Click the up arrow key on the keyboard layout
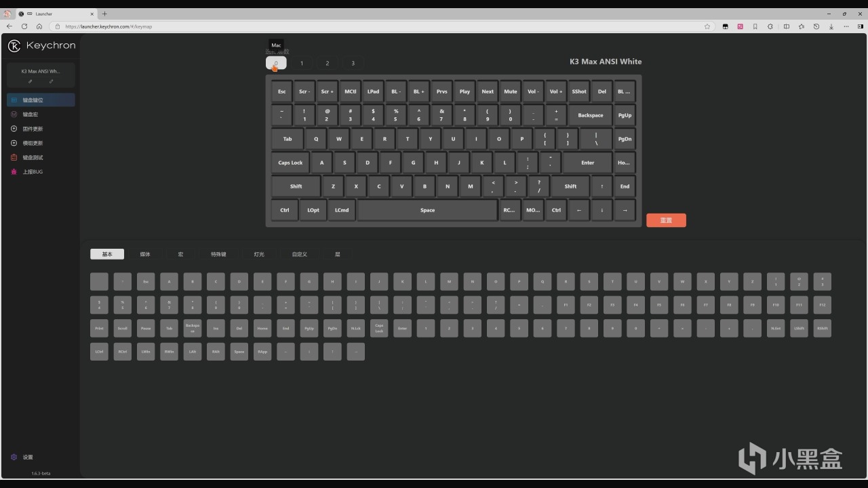This screenshot has width=868, height=488. pyautogui.click(x=601, y=186)
